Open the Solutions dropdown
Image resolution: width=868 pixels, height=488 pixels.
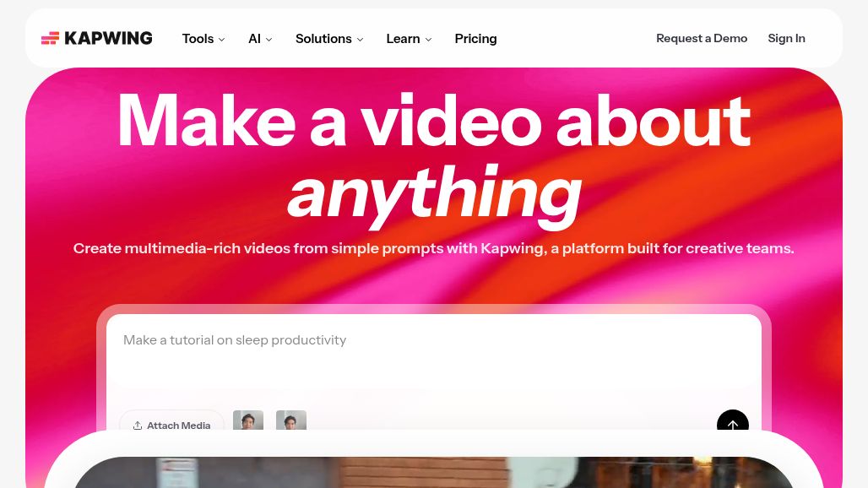click(329, 39)
